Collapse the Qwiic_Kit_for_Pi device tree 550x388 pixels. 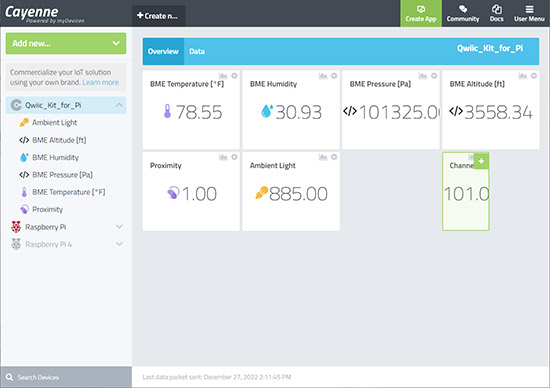pyautogui.click(x=119, y=105)
